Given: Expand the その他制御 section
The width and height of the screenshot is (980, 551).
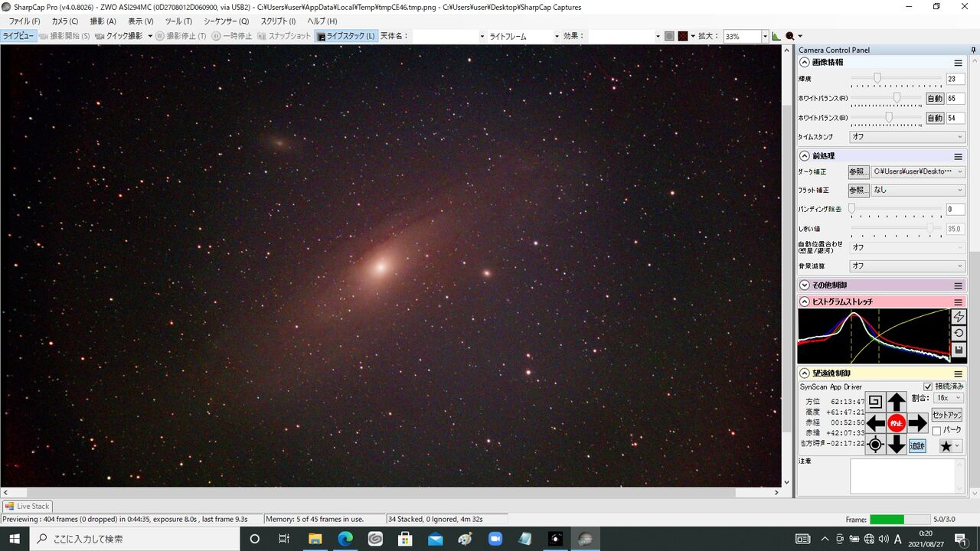Looking at the screenshot, I should (804, 285).
